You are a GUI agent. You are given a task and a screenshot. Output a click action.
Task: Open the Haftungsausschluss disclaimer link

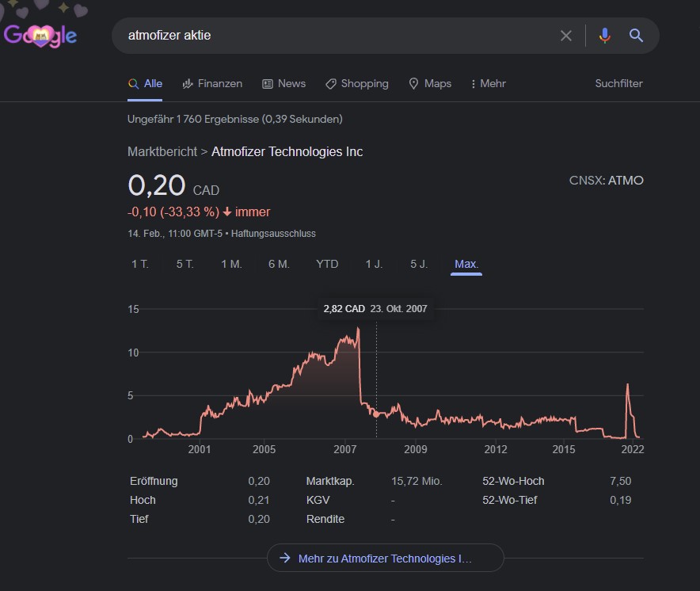(x=273, y=234)
